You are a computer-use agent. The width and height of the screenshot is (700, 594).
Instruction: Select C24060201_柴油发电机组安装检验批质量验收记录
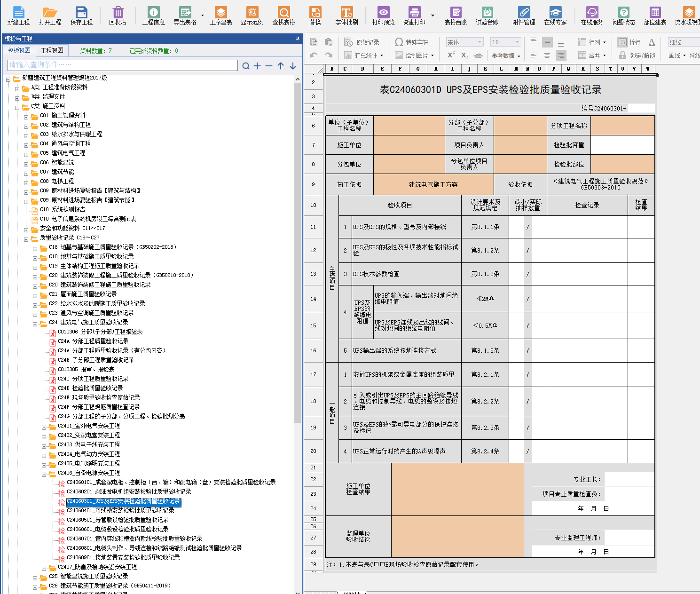click(x=129, y=491)
